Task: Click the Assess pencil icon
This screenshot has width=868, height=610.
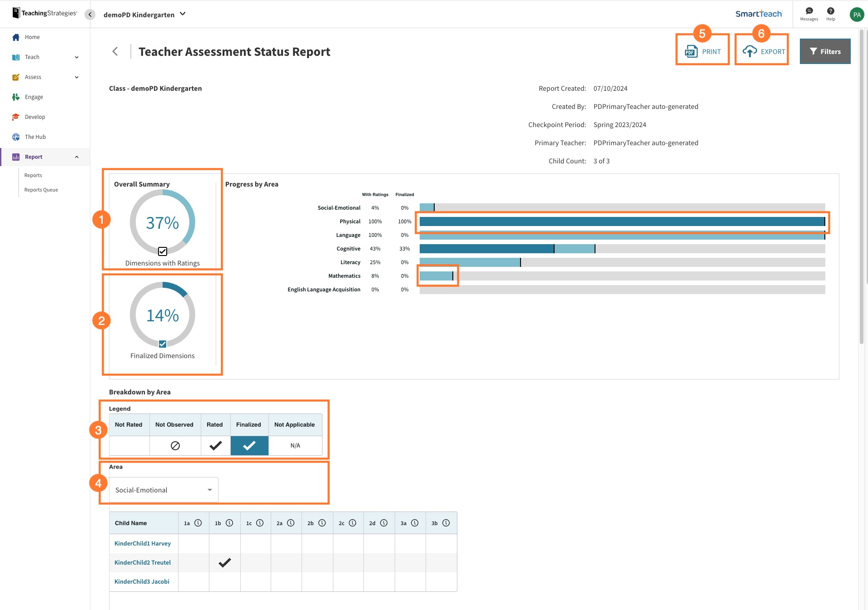Action: [x=16, y=77]
